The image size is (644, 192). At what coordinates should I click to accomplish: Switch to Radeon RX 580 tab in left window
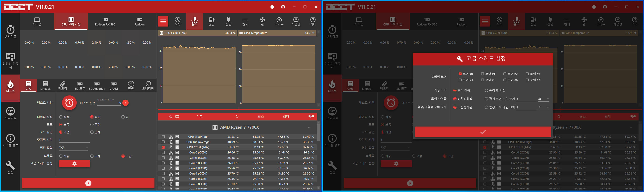(105, 21)
